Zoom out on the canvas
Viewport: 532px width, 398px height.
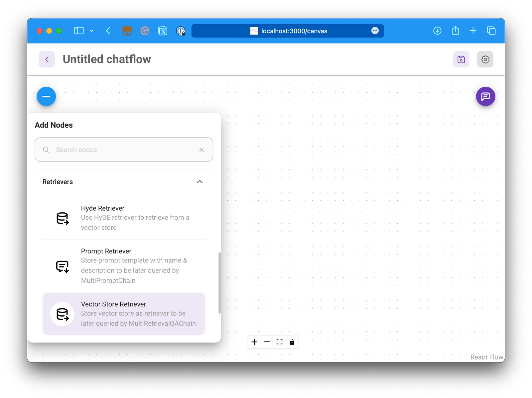[x=267, y=342]
